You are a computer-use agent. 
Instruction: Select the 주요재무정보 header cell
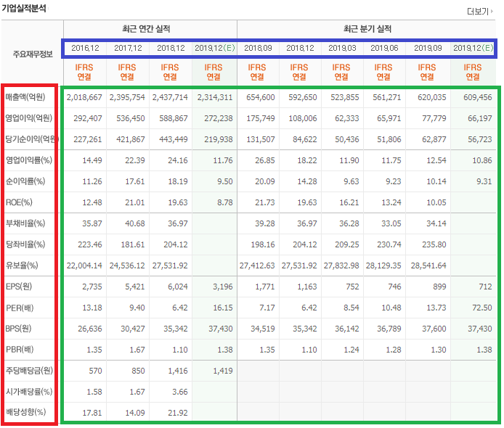pyautogui.click(x=33, y=54)
